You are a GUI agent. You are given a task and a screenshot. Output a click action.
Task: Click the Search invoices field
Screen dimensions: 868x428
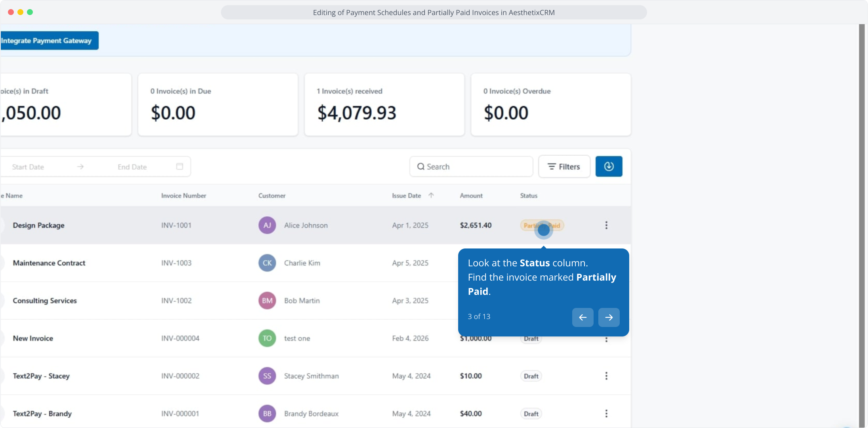[x=471, y=166]
